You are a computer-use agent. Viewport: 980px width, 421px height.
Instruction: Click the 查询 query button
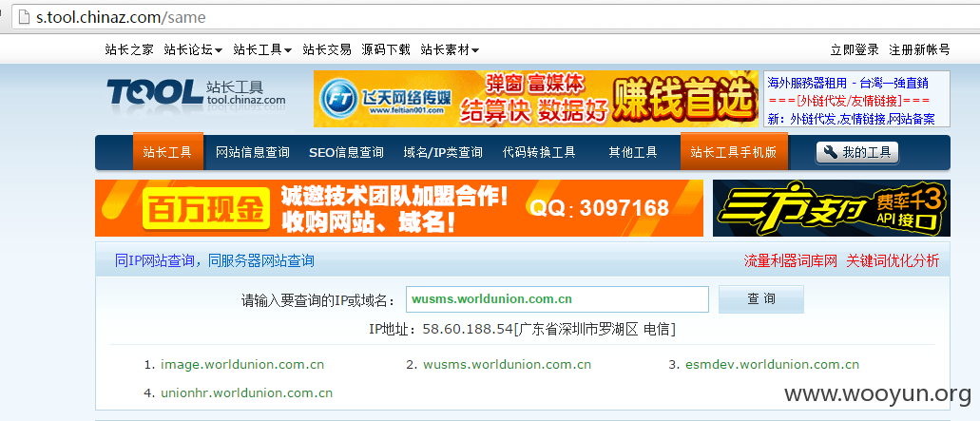point(761,299)
